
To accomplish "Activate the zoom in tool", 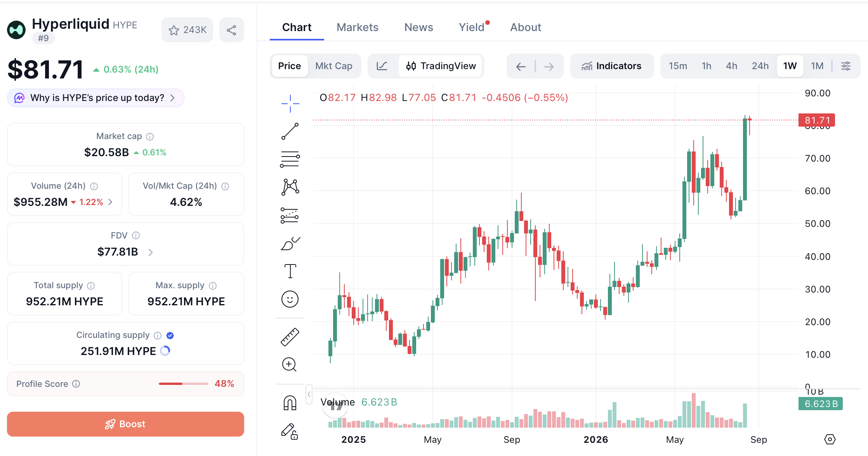I will point(289,365).
